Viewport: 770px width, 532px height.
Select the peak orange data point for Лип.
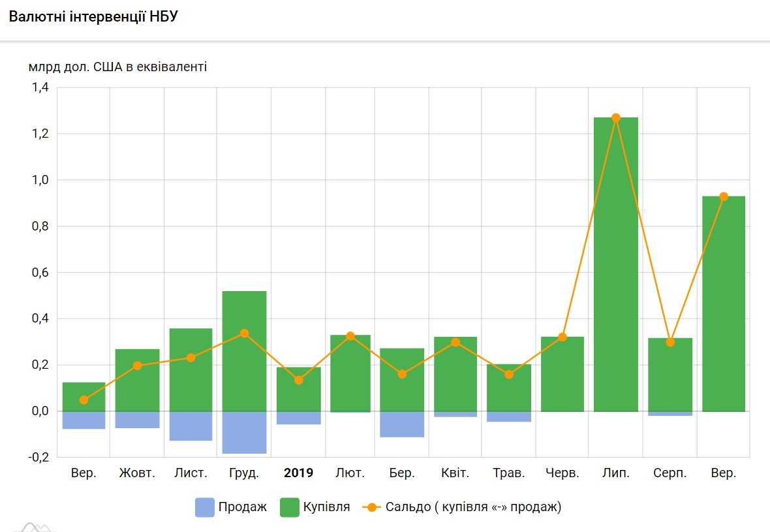pos(616,118)
